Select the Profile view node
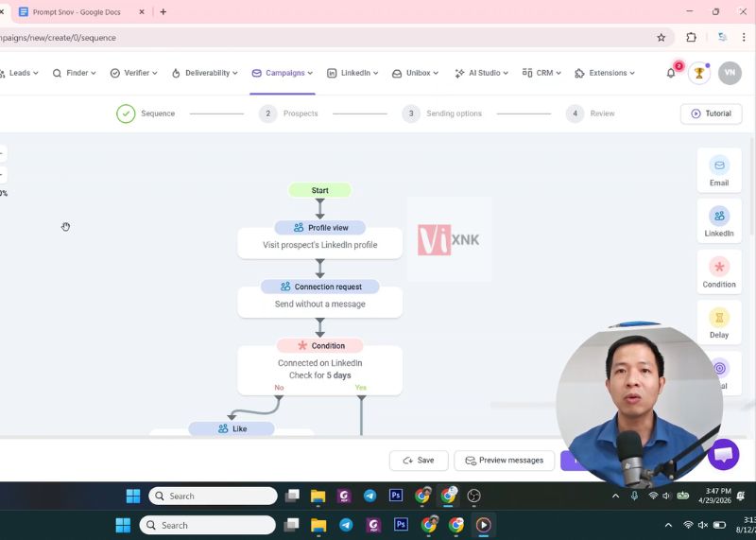 tap(320, 227)
